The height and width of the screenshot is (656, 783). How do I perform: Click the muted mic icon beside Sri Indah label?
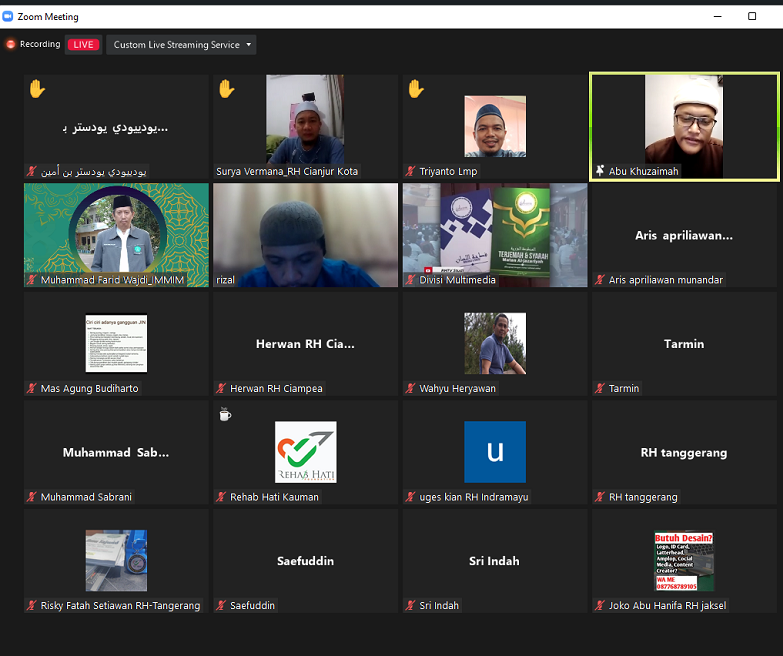pyautogui.click(x=410, y=605)
